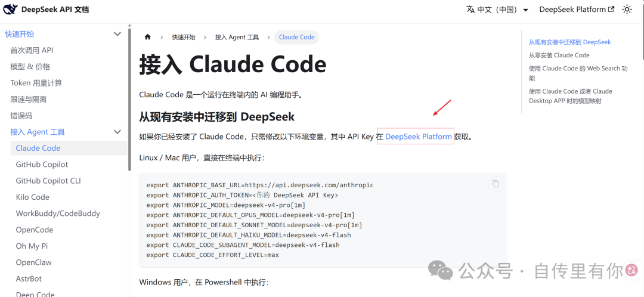Viewport: 644px width, 297px height.
Task: Collapse the 接入 Agent 工具 chevron
Action: click(117, 132)
